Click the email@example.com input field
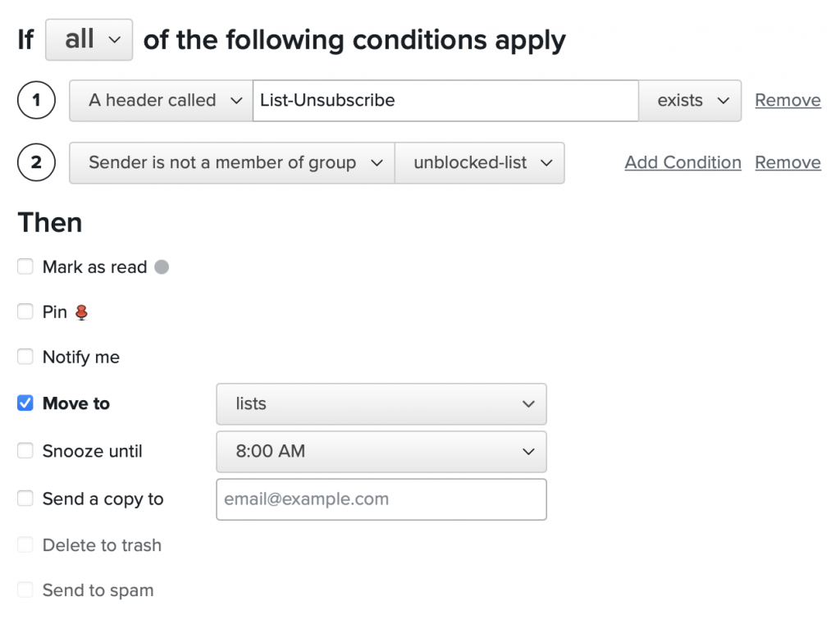This screenshot has height=624, width=840. click(381, 499)
